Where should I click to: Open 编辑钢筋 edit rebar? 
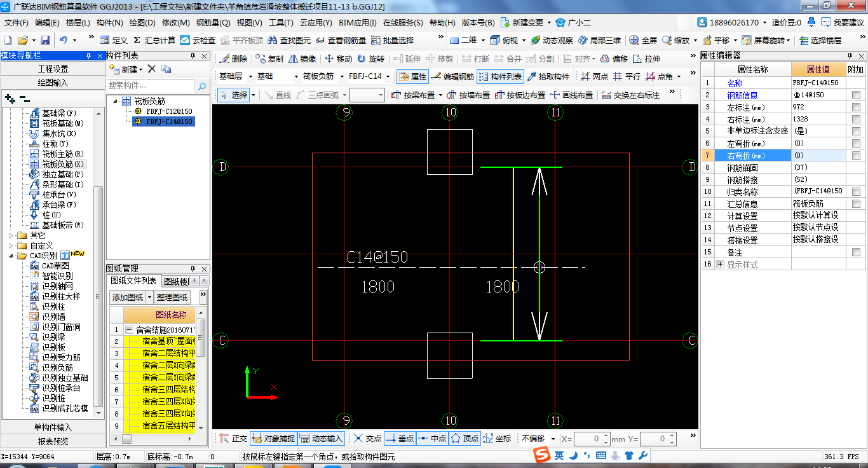pos(452,76)
